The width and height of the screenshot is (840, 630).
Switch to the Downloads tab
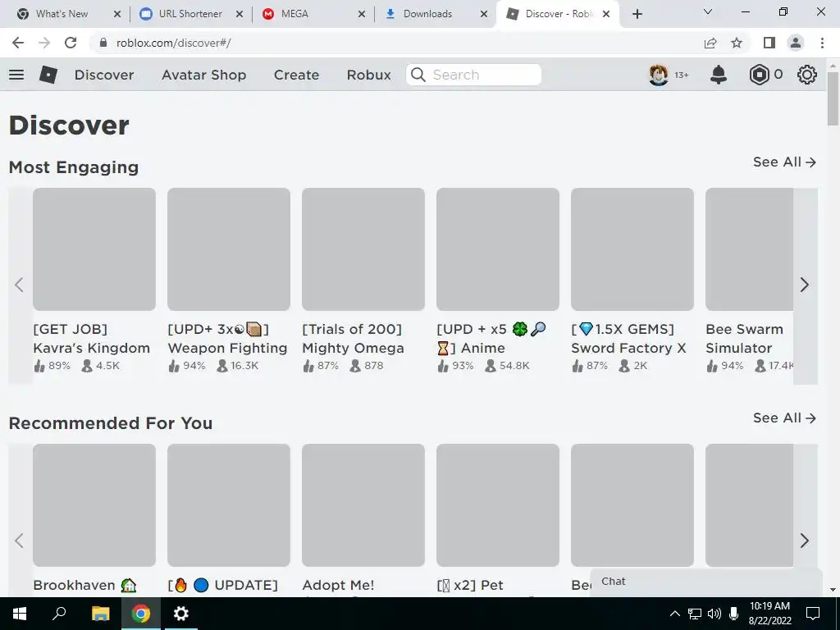coord(427,14)
